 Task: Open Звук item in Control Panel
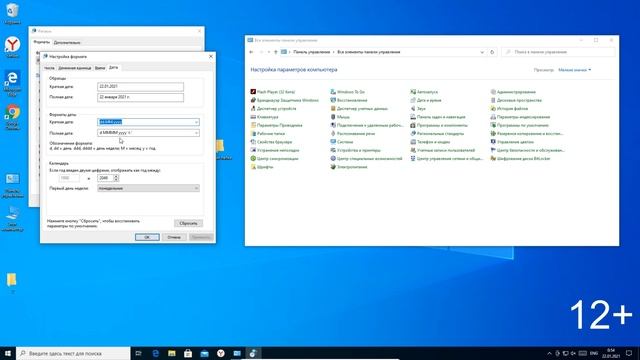418,109
